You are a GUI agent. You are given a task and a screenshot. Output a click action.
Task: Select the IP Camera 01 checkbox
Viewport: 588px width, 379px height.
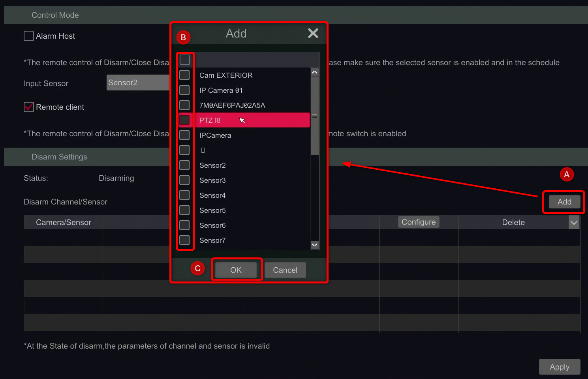[x=184, y=90]
